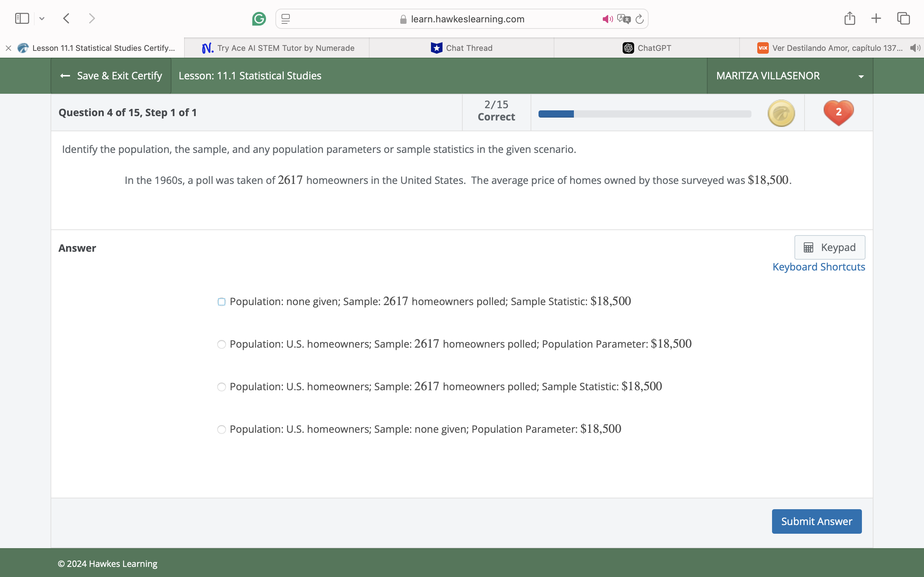
Task: Click the gold coin badge icon
Action: coord(781,113)
